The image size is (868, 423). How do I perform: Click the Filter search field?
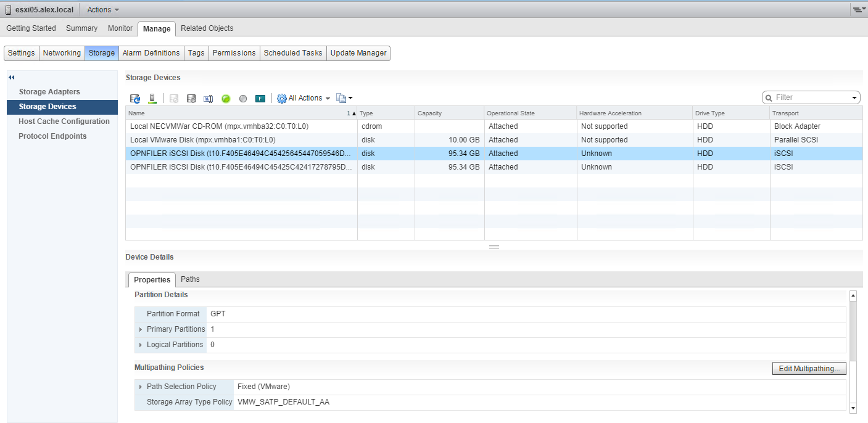click(x=807, y=97)
